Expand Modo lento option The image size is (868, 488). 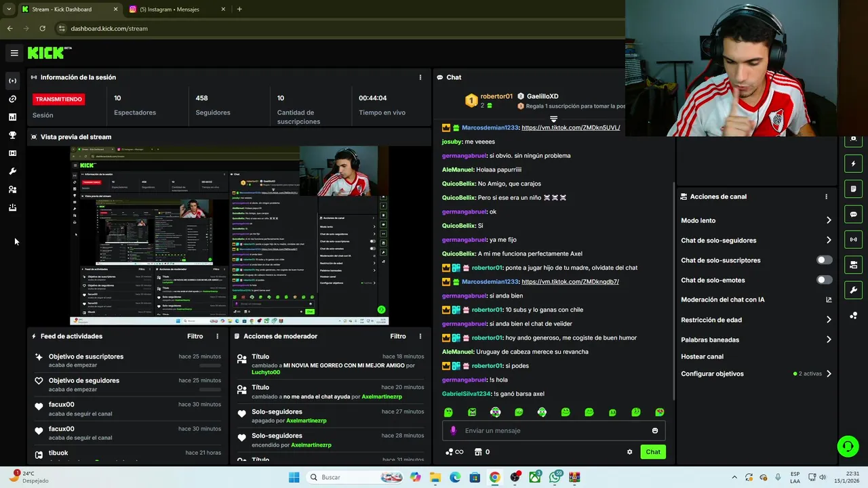click(x=829, y=220)
